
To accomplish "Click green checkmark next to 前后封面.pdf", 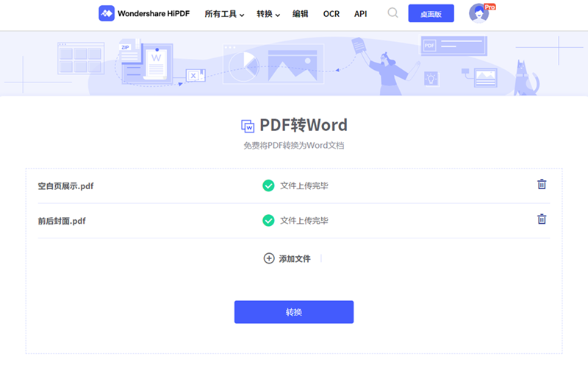I will [268, 220].
